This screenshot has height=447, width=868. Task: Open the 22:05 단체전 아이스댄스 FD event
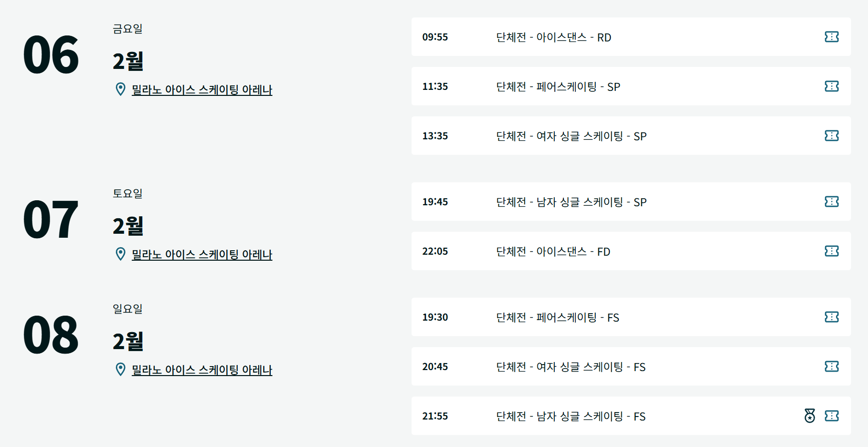pyautogui.click(x=553, y=252)
